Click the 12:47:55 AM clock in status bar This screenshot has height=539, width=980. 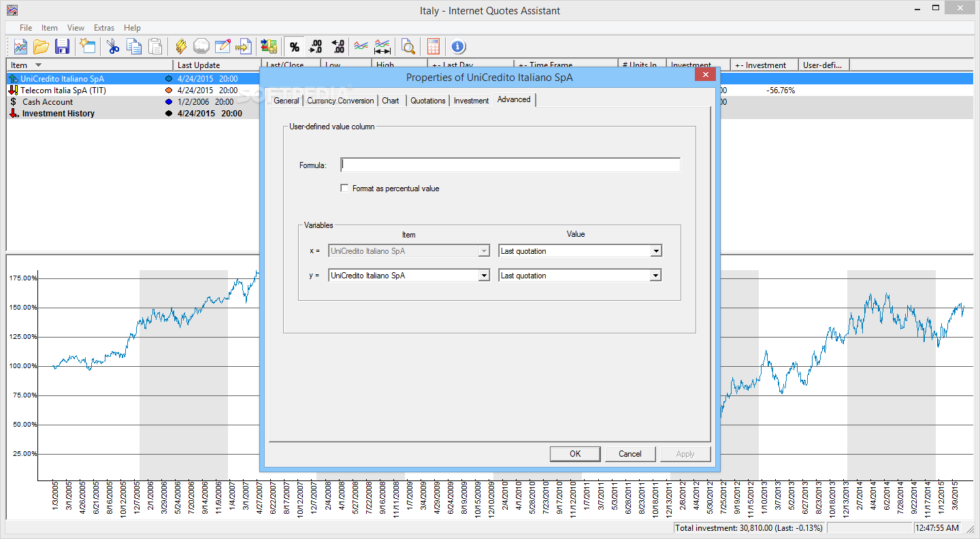coord(937,527)
